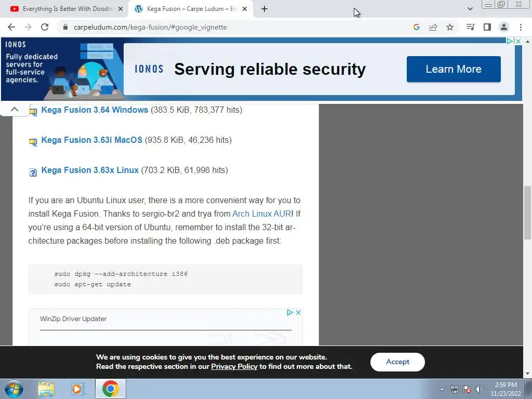Viewport: 532px width, 399px height.
Task: Download Kega Fusion 3.63x Linux
Action: point(90,170)
